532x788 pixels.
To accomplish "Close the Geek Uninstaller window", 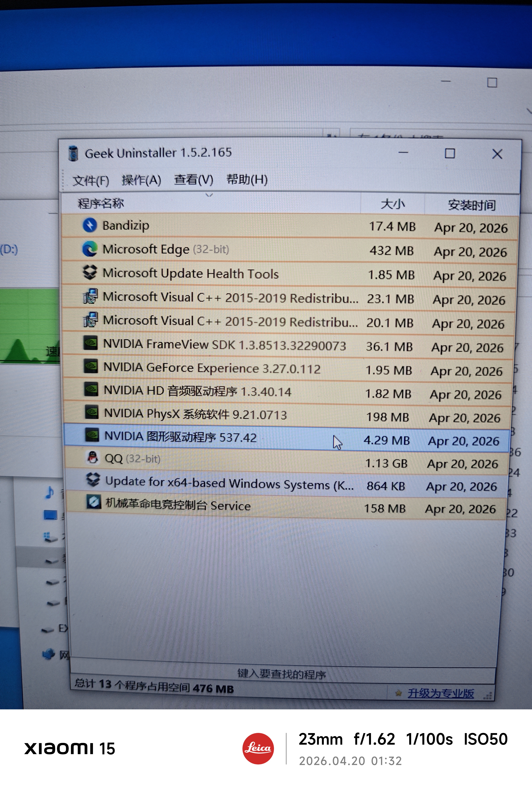I will pyautogui.click(x=497, y=154).
